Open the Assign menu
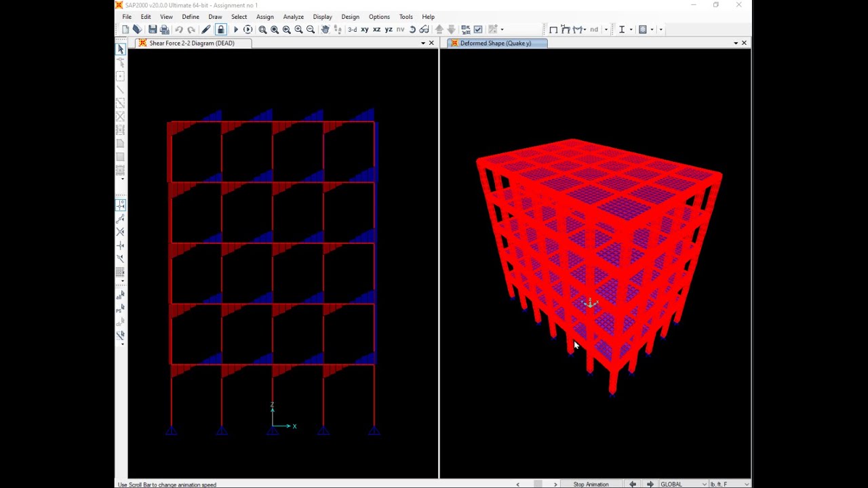 (x=265, y=16)
